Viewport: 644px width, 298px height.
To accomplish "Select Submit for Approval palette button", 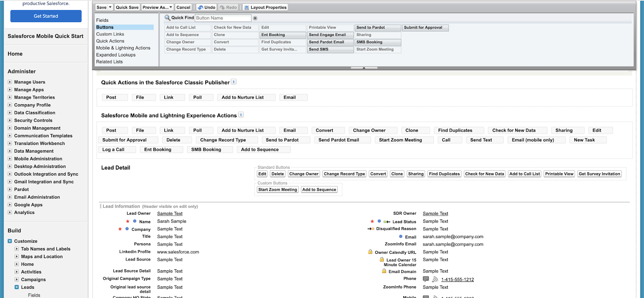I will pos(425,27).
